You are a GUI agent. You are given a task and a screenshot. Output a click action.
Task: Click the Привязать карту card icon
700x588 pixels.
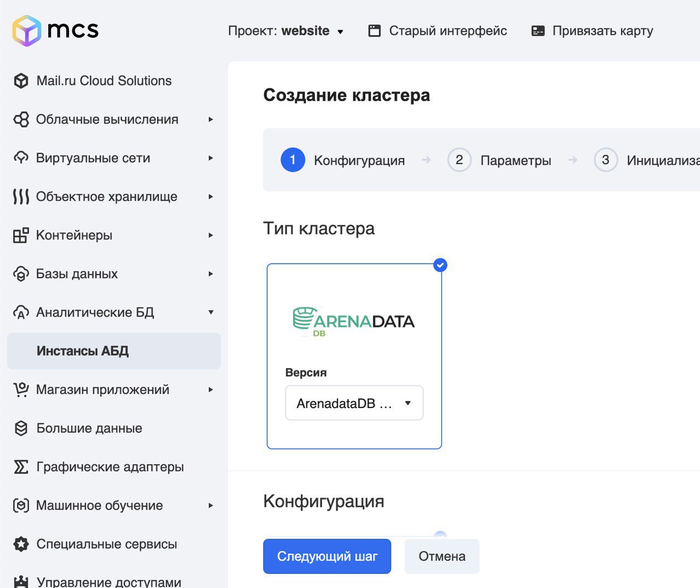click(x=538, y=31)
